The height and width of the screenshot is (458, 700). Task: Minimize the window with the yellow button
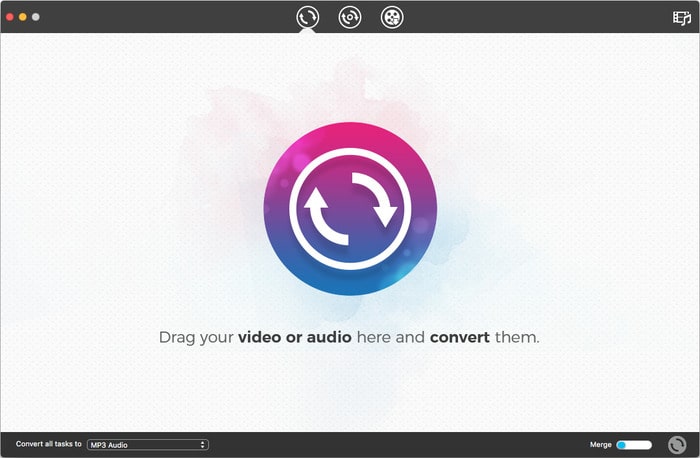click(23, 17)
